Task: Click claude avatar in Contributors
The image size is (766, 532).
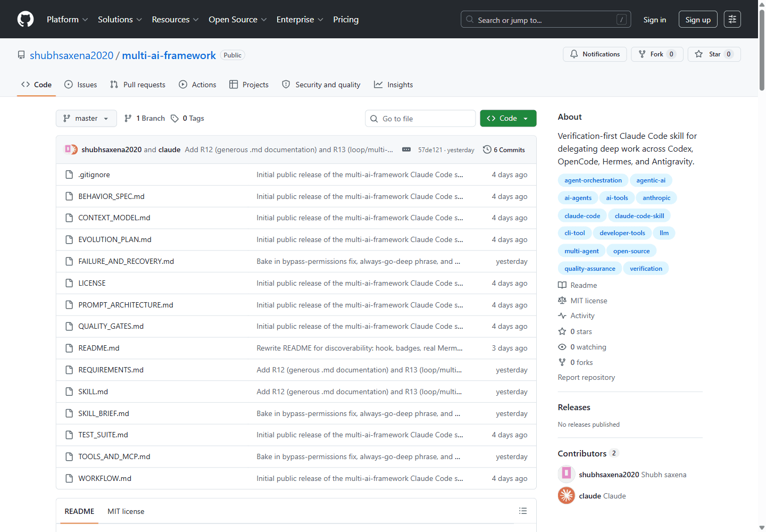Action: pos(566,495)
